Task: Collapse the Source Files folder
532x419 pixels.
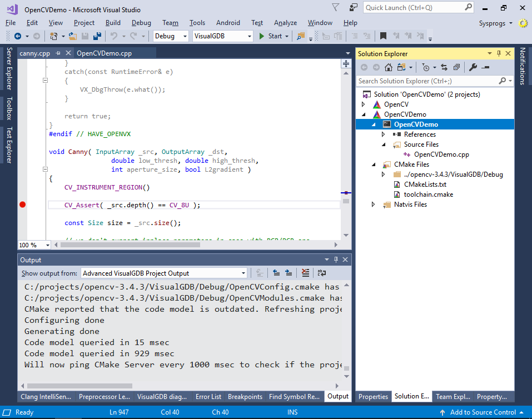Action: (x=384, y=144)
